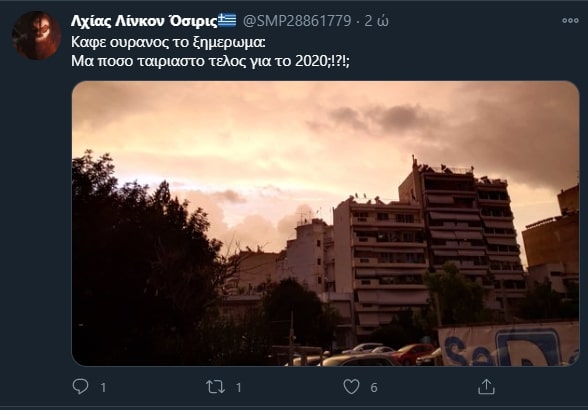Click the text line mentioning 2020
Viewport: 588px width, 410px height.
[210, 61]
